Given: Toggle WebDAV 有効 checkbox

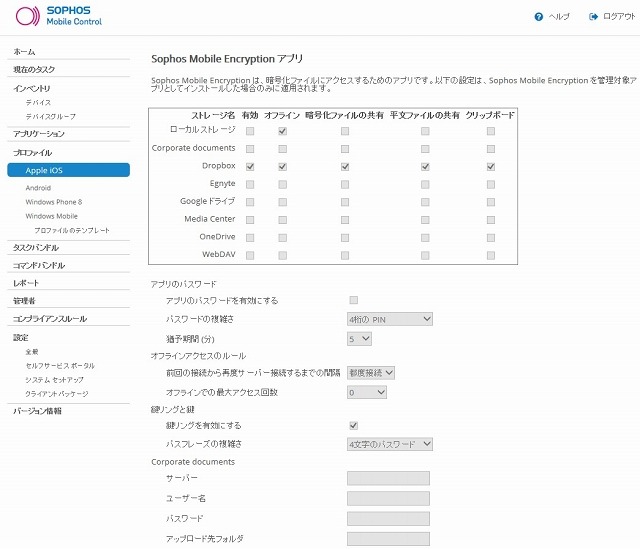Looking at the screenshot, I should click(250, 256).
